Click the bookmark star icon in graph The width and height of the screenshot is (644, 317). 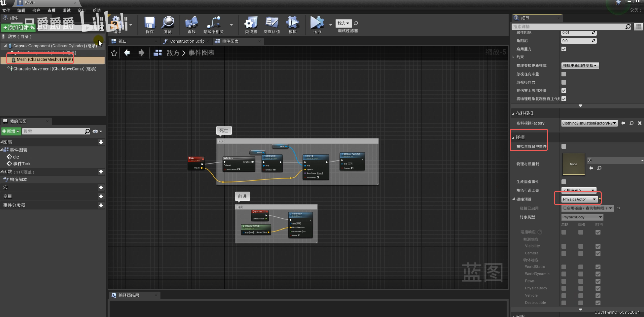click(114, 53)
